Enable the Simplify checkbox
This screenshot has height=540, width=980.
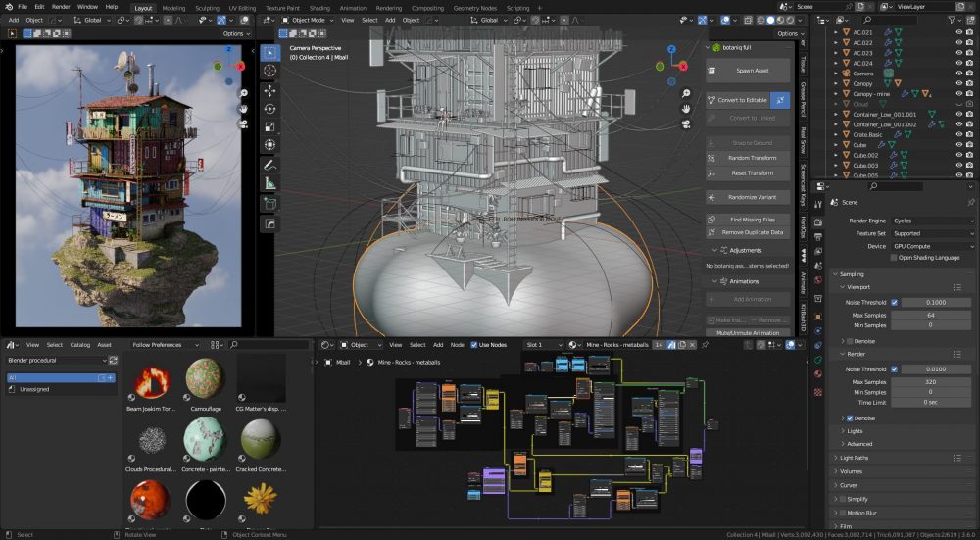coord(843,500)
